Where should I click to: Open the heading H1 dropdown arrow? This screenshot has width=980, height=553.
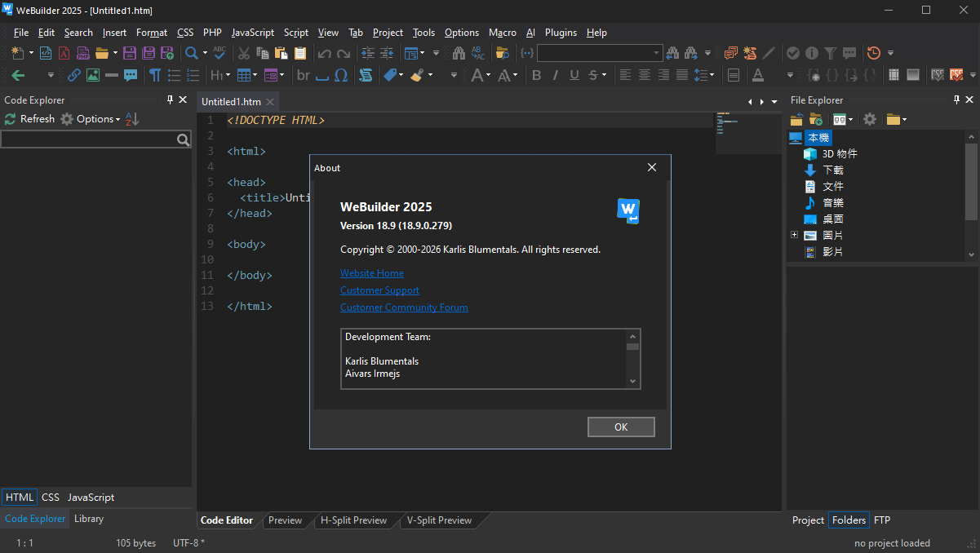228,75
